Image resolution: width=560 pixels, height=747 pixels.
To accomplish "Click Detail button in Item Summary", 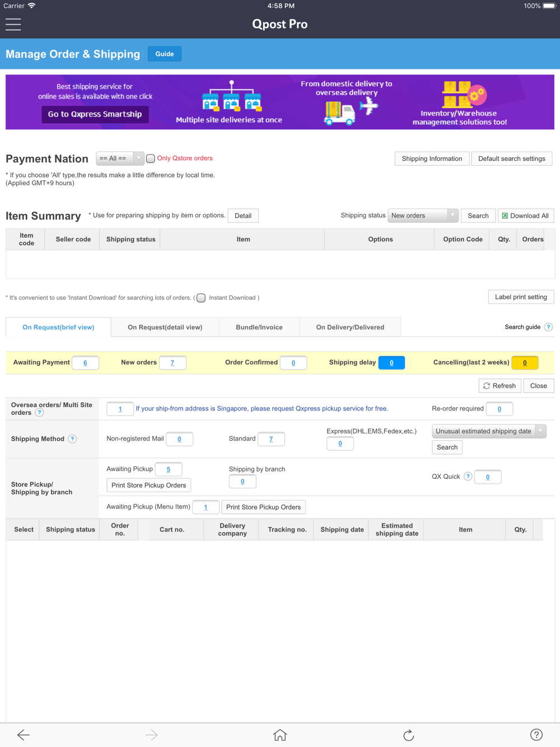I will pyautogui.click(x=243, y=216).
